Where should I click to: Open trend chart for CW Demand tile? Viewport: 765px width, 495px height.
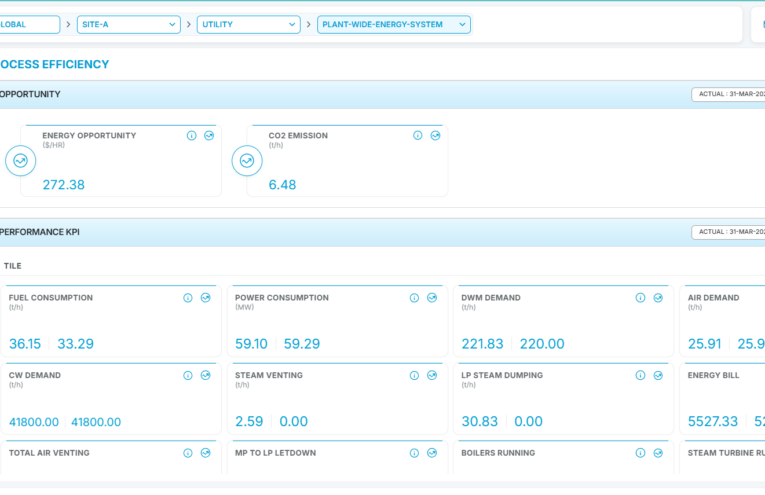tap(205, 376)
